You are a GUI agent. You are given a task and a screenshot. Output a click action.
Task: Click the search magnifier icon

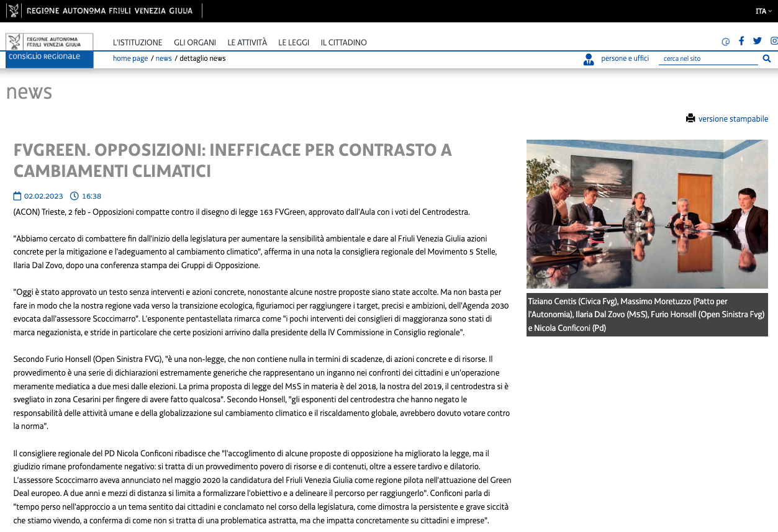(x=766, y=58)
